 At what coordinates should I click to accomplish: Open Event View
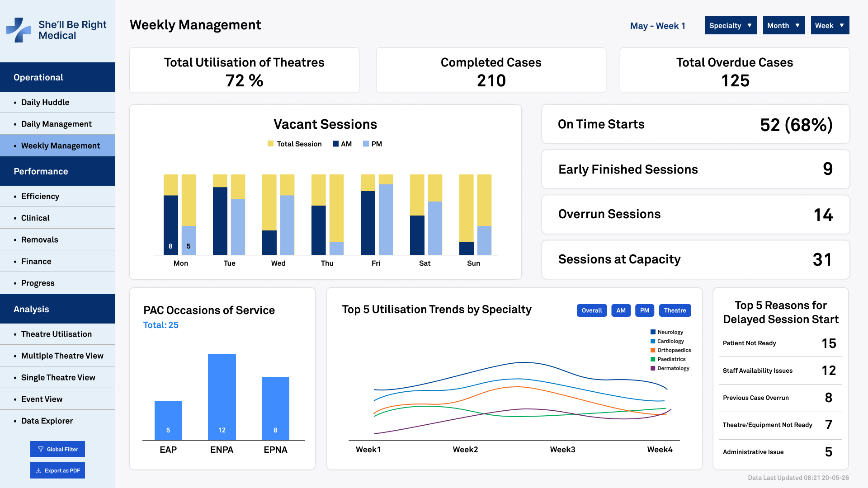(x=57, y=399)
